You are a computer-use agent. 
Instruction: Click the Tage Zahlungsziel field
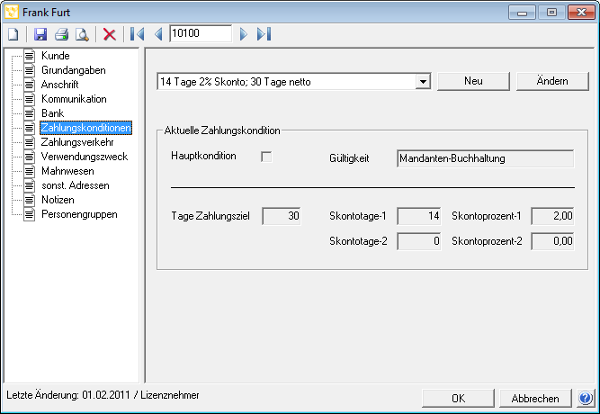[282, 216]
